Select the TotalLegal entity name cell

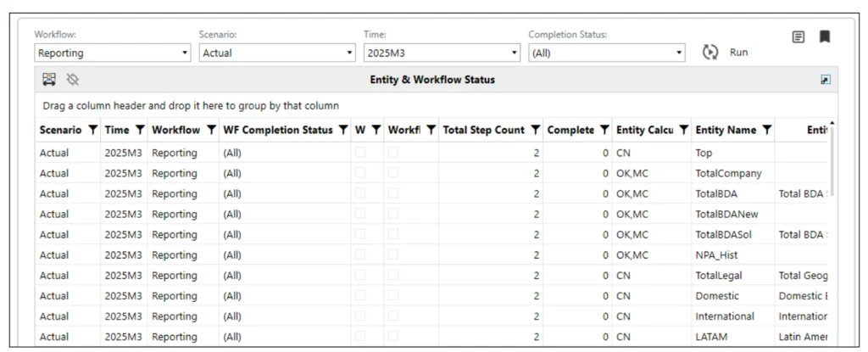point(719,275)
